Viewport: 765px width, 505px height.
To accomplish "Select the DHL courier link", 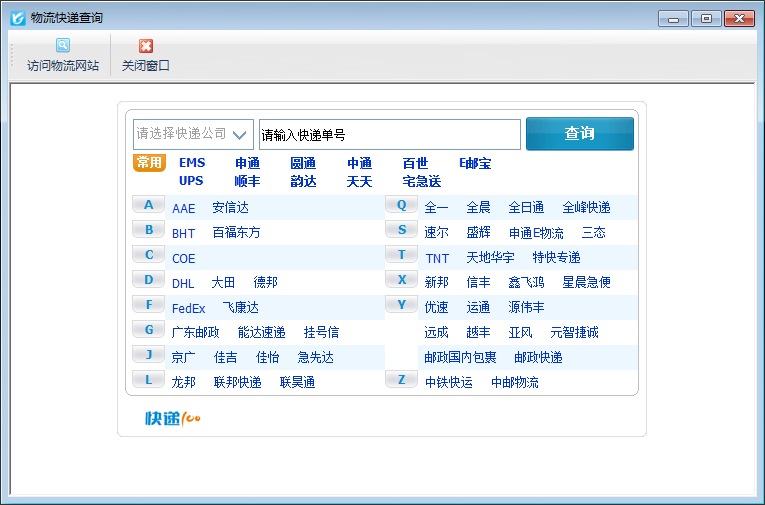I will [183, 283].
